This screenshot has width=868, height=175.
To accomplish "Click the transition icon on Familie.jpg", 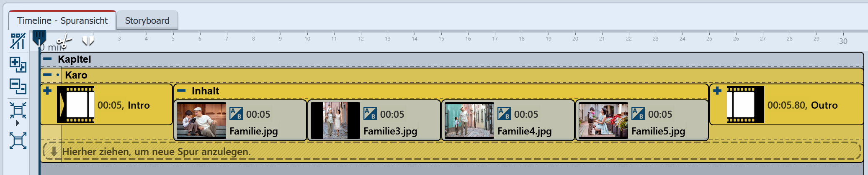I will pyautogui.click(x=236, y=114).
